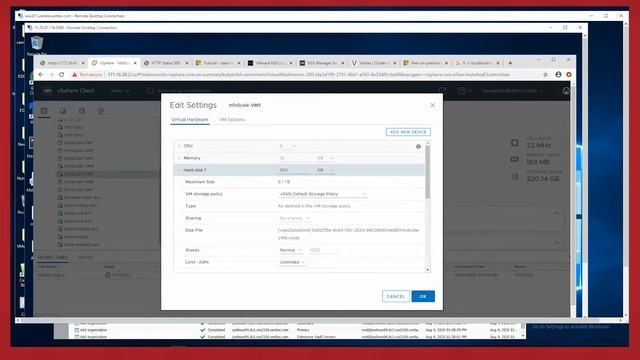The image size is (640, 360).
Task: Switch to the NSX Manager browser tab
Action: [322, 63]
